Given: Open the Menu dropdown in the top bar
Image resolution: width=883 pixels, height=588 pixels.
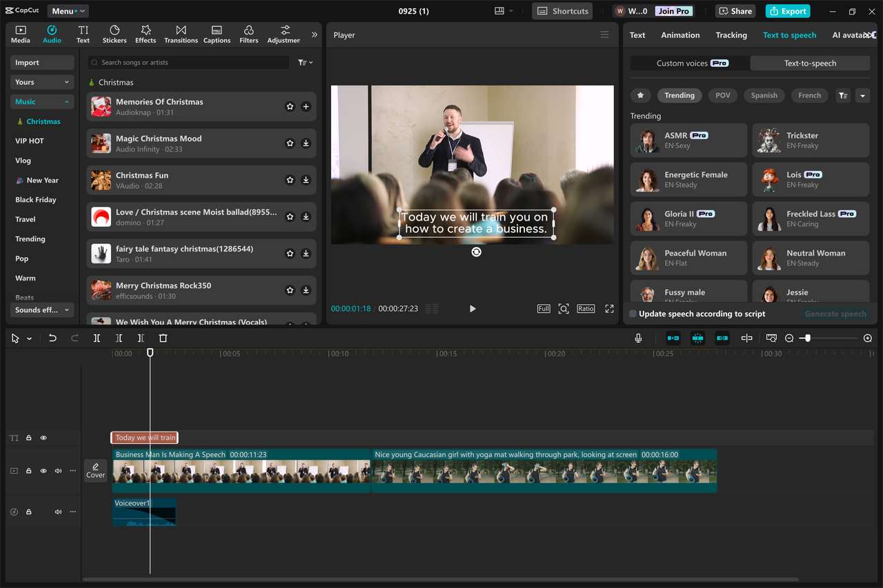Looking at the screenshot, I should click(67, 11).
